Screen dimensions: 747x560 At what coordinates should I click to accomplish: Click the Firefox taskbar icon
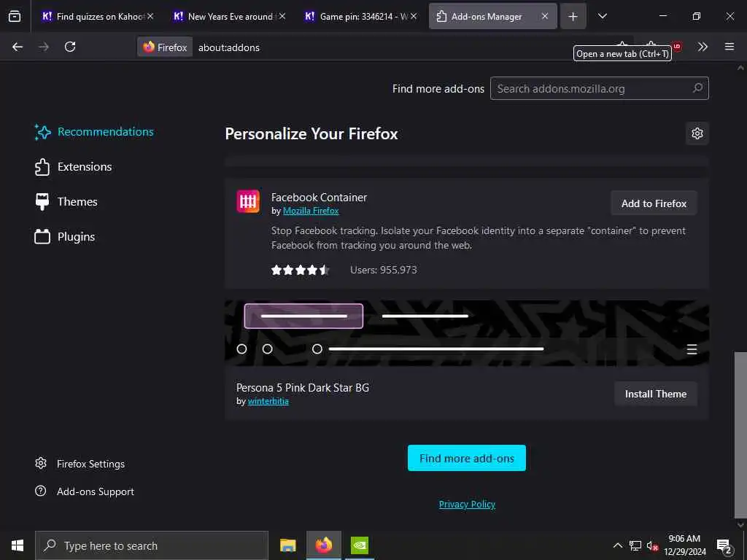click(323, 545)
